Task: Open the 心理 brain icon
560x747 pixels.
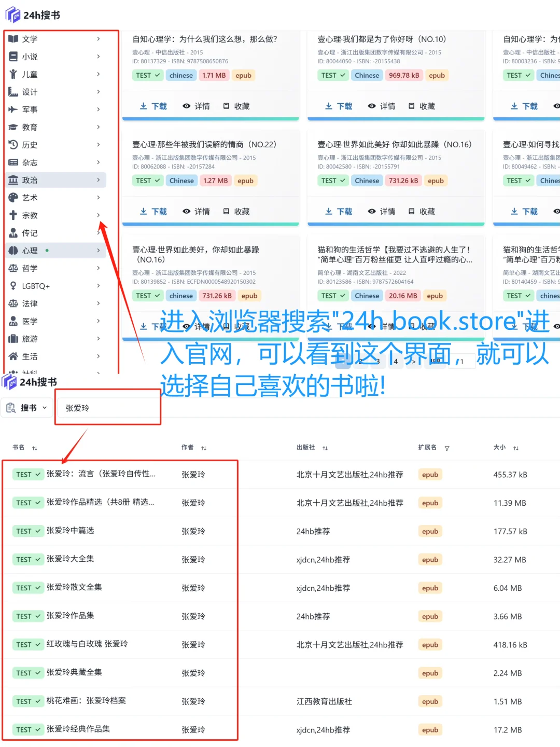Action: pos(13,251)
